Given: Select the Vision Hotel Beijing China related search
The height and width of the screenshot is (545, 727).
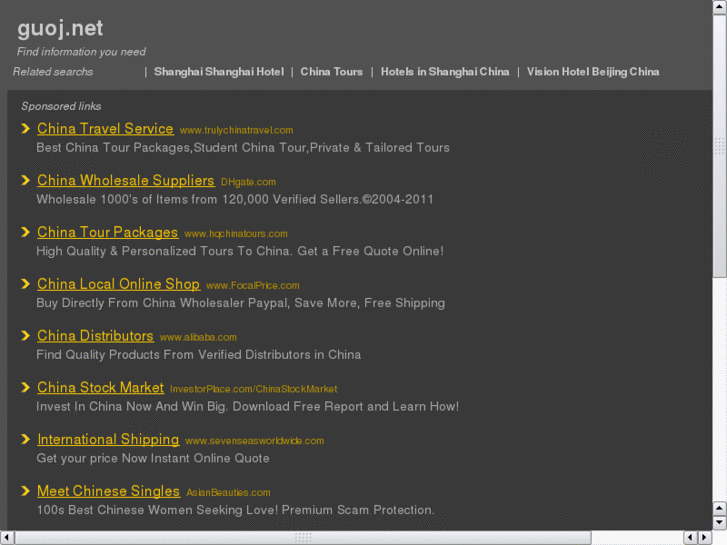Looking at the screenshot, I should coord(593,72).
